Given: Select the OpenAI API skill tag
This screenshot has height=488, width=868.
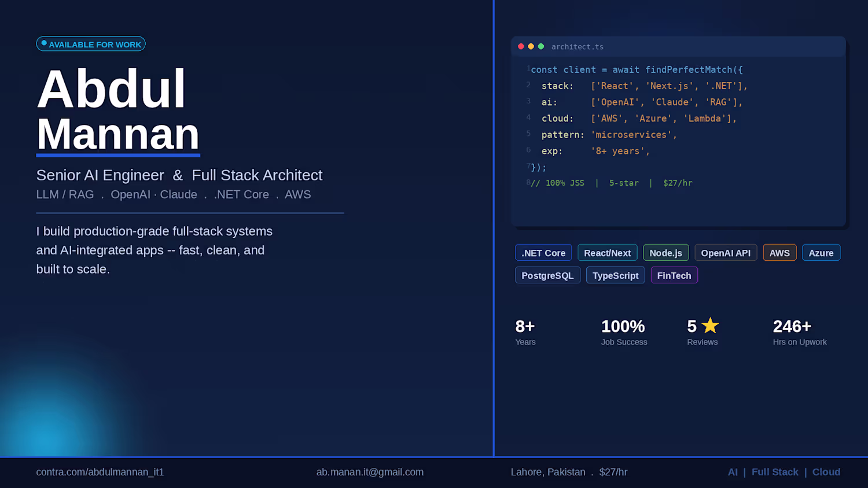Looking at the screenshot, I should (x=726, y=253).
